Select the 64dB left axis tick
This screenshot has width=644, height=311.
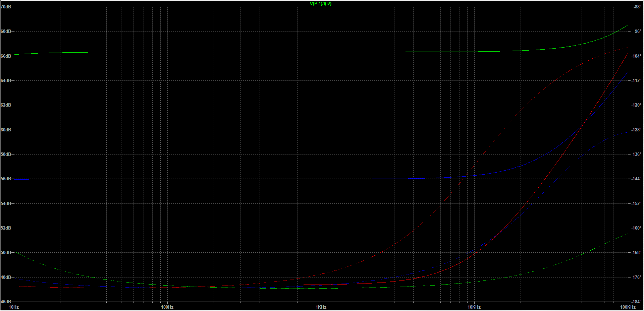click(x=6, y=80)
